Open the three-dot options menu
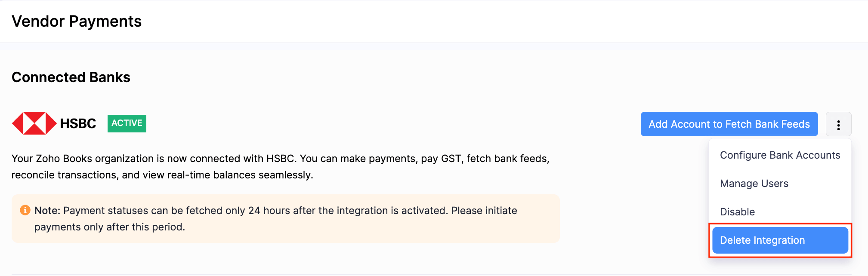The width and height of the screenshot is (868, 276). [x=838, y=124]
